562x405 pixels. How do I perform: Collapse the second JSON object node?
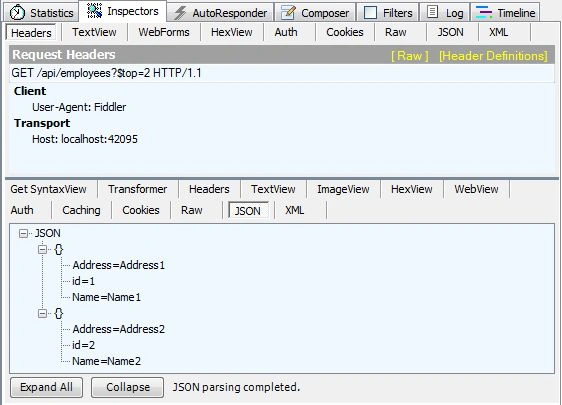(x=42, y=314)
